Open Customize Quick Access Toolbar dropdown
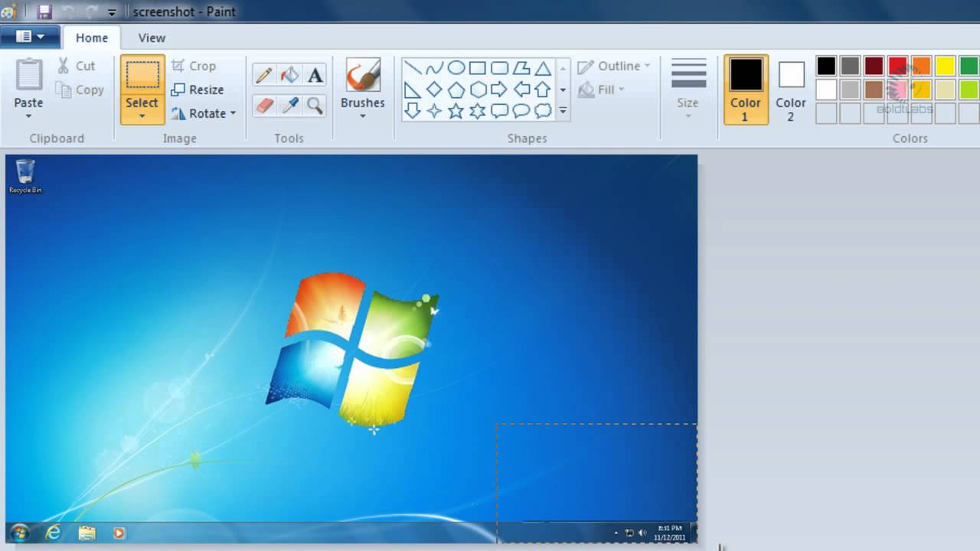Screen dimensions: 980x551 113,12
